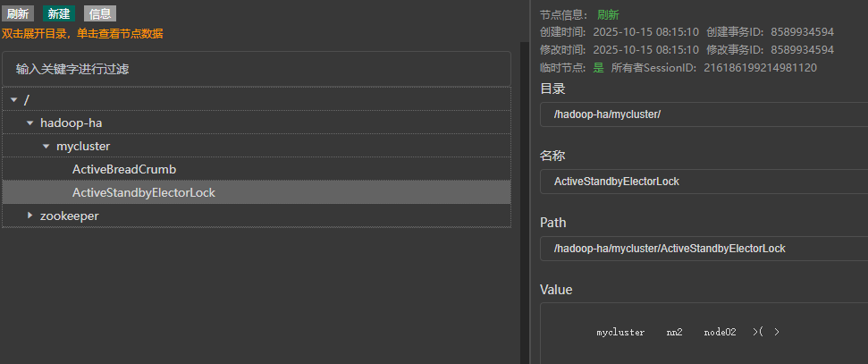This screenshot has width=868, height=364.
Task: Select the mycluster node label
Action: click(x=83, y=146)
